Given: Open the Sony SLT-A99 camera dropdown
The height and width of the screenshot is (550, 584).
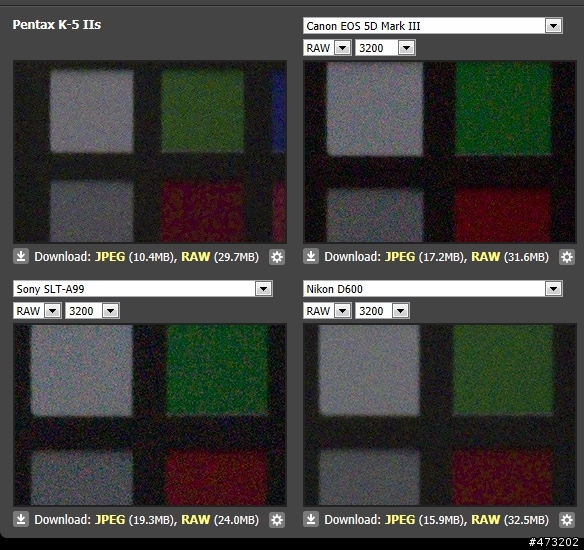Looking at the screenshot, I should point(143,289).
